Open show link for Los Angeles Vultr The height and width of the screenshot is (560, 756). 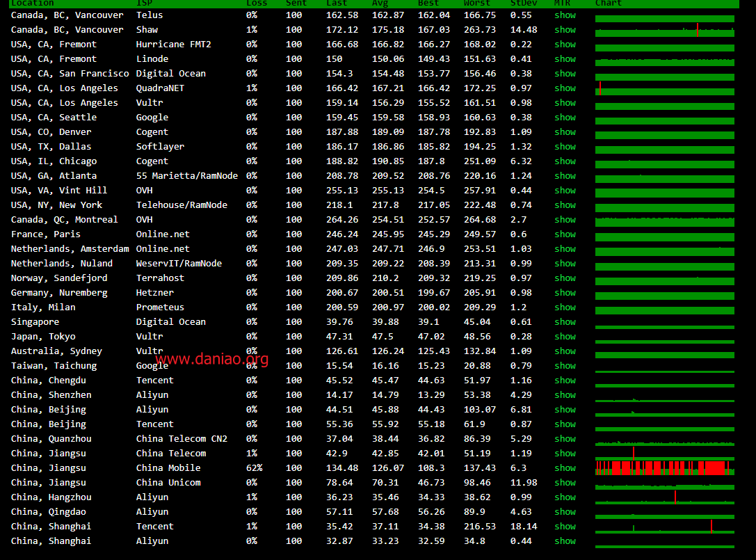pos(565,103)
